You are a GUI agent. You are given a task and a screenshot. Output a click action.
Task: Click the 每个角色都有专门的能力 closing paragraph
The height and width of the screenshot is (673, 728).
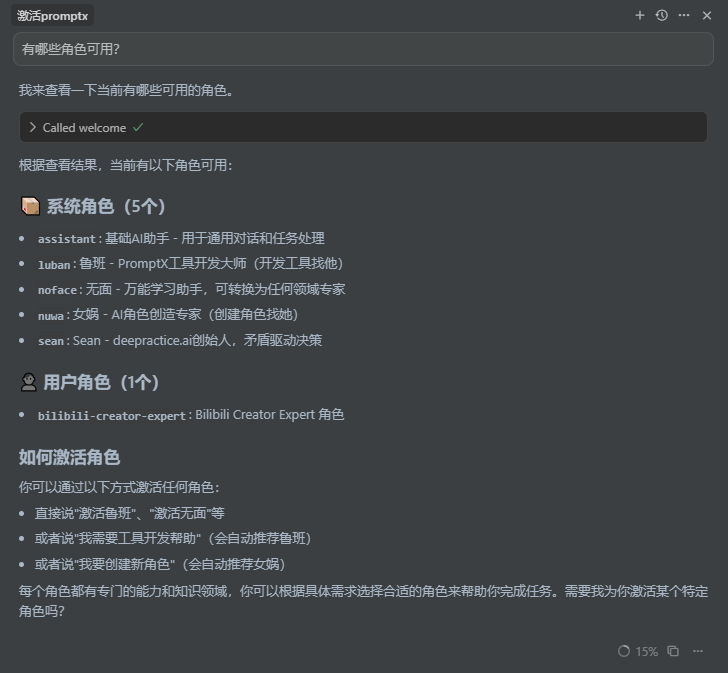coord(363,601)
